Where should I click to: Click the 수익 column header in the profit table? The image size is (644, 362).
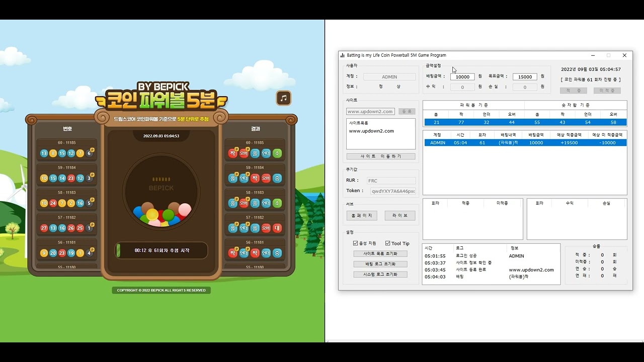point(570,203)
